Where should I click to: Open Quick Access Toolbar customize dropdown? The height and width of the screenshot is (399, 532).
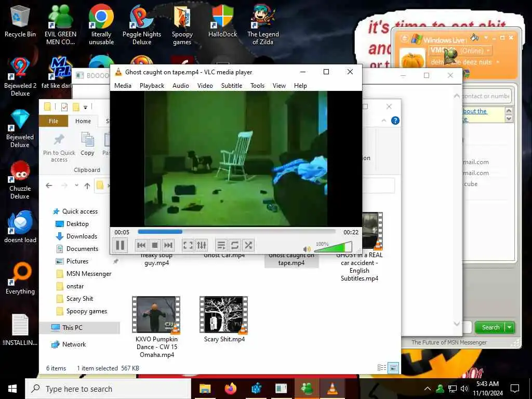point(86,107)
